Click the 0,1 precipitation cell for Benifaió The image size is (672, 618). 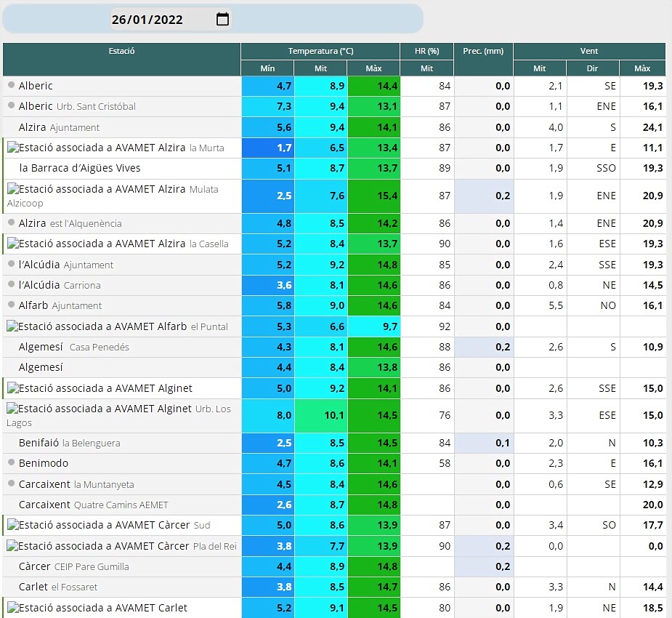pyautogui.click(x=484, y=443)
